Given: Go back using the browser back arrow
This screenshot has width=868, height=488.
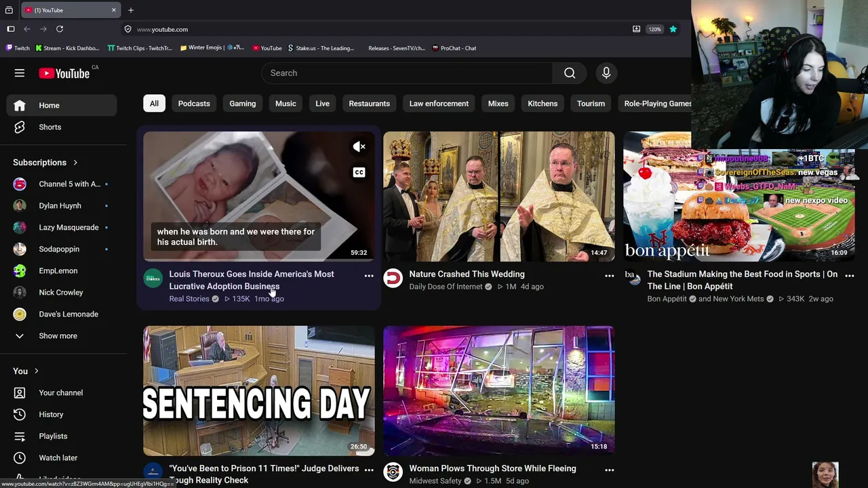Looking at the screenshot, I should point(27,29).
